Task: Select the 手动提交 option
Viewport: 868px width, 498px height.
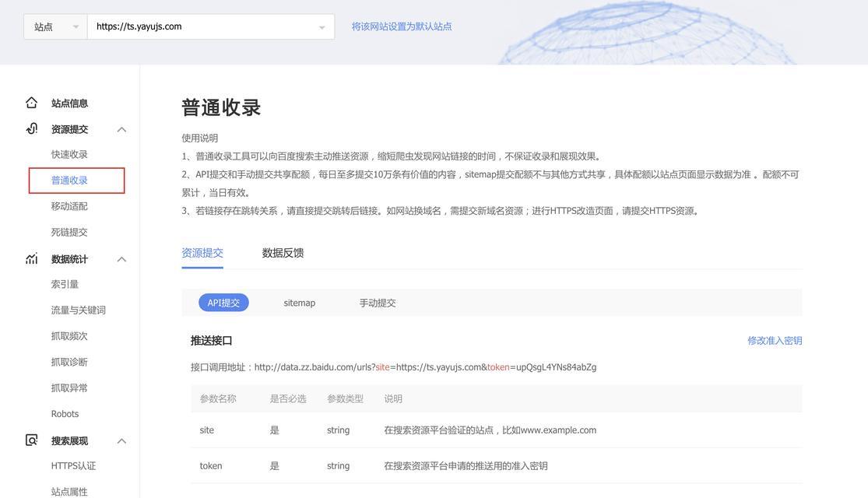Action: [378, 303]
